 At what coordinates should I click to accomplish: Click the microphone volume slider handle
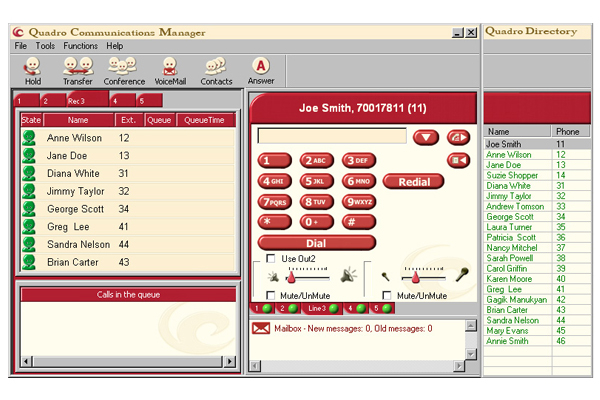click(416, 276)
